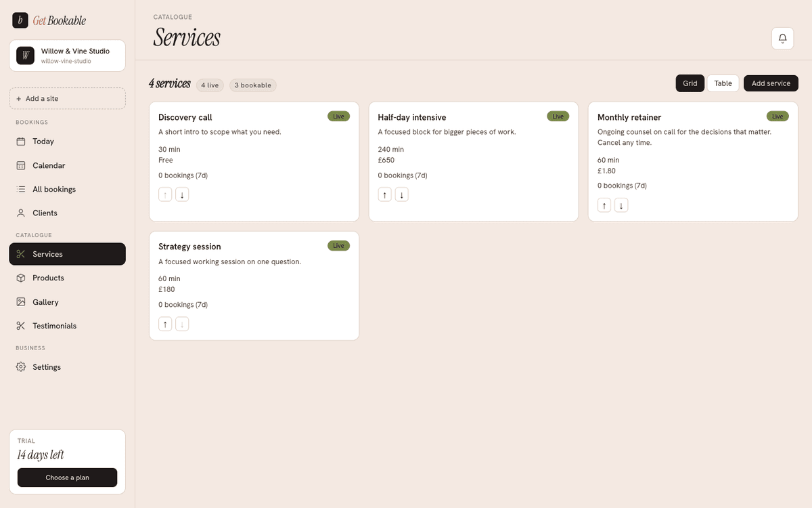Click the 30 min duration text
Viewport: 812px width, 508px height.
click(x=169, y=149)
